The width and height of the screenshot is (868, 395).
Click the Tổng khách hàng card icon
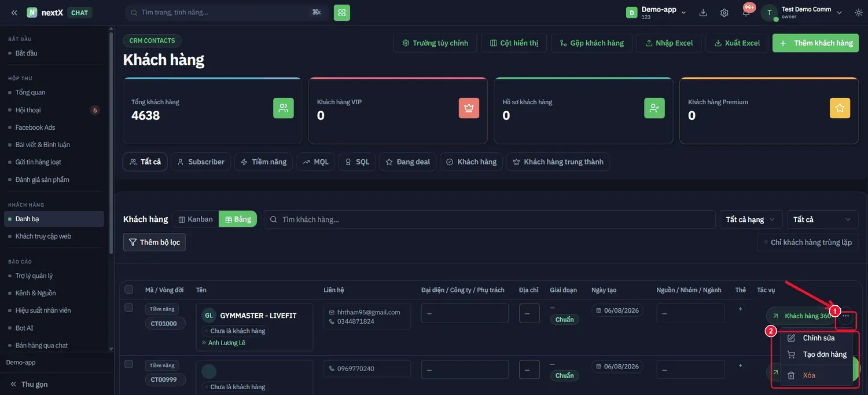(284, 108)
